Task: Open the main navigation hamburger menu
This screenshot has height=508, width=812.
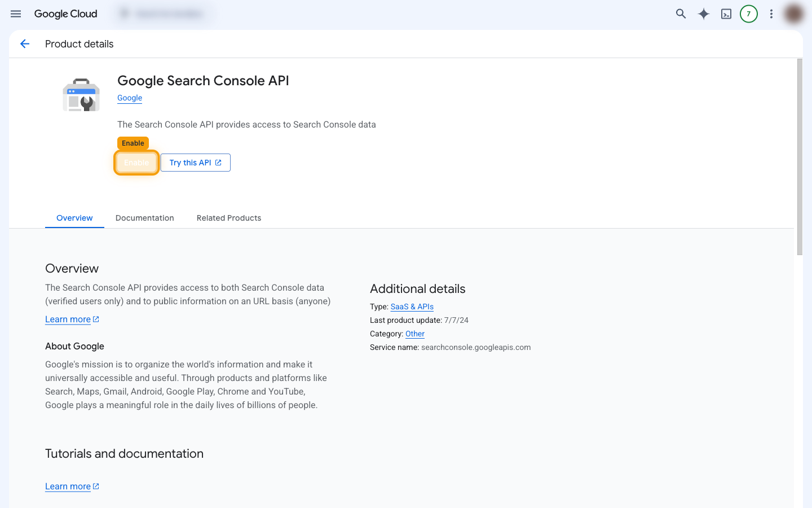Action: (16, 14)
